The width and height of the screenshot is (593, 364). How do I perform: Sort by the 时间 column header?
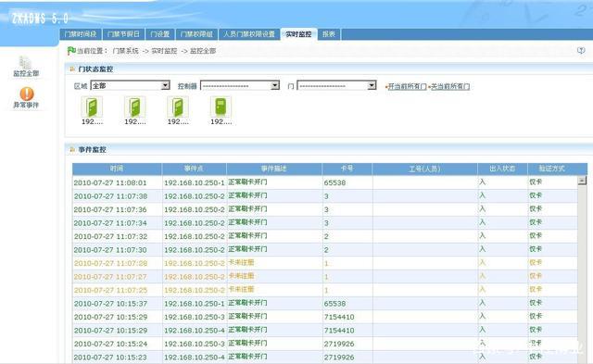coord(117,169)
